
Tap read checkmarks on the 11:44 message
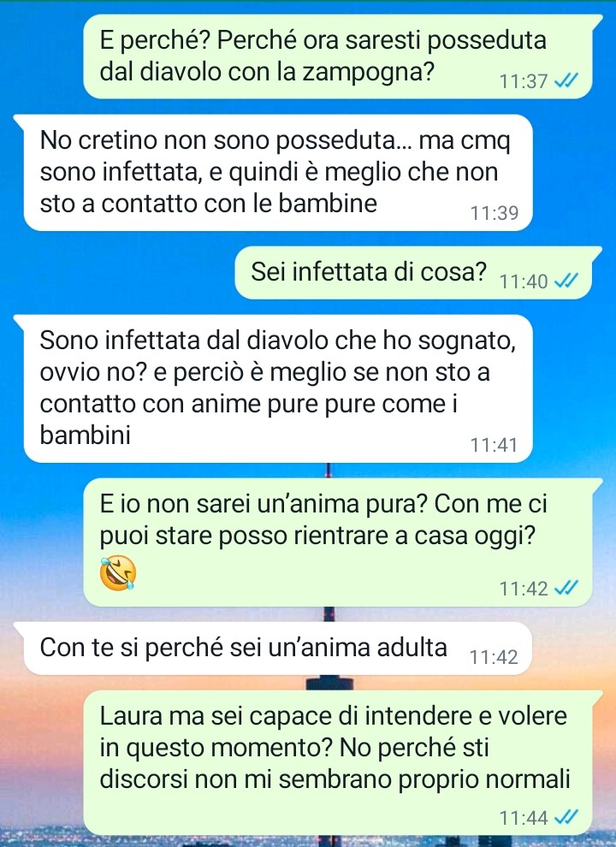click(567, 818)
